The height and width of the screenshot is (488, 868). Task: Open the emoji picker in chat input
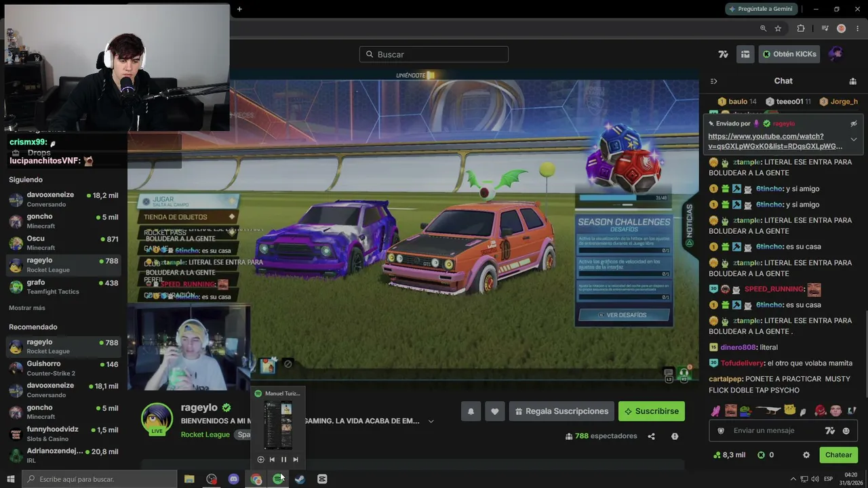coord(846,431)
